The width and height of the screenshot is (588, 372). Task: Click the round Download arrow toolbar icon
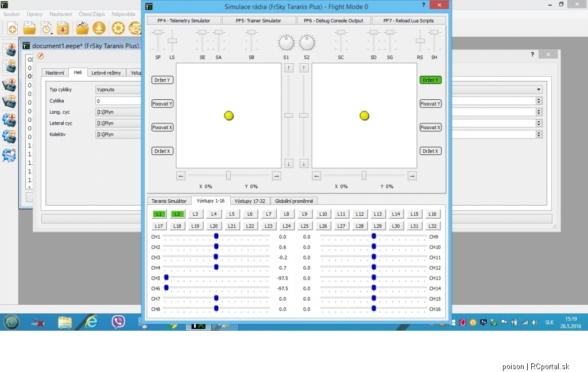[99, 29]
